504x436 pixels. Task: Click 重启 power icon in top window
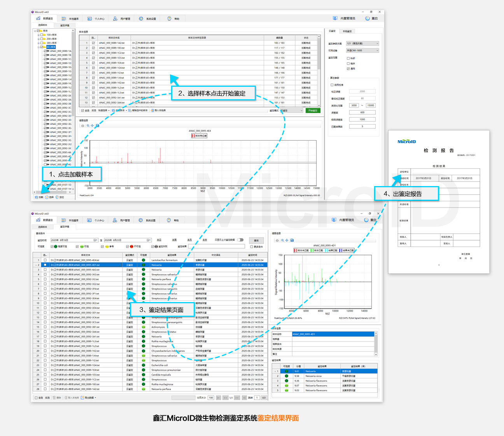tap(367, 18)
